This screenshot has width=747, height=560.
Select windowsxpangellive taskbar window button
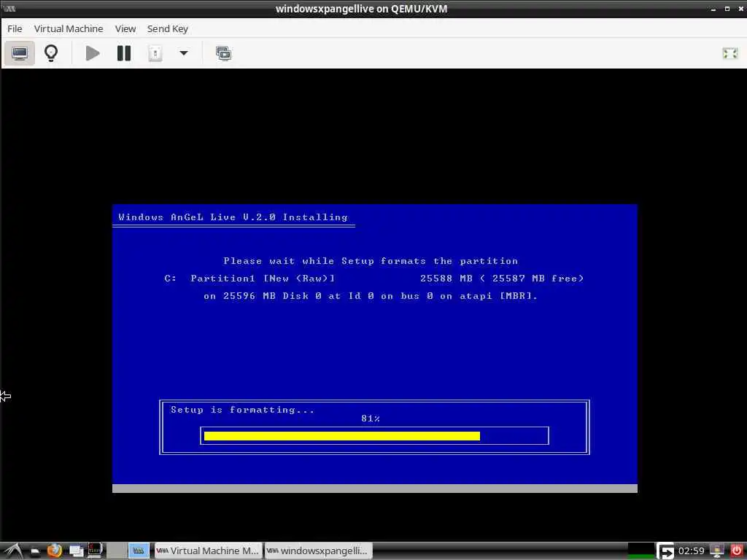[x=318, y=551]
